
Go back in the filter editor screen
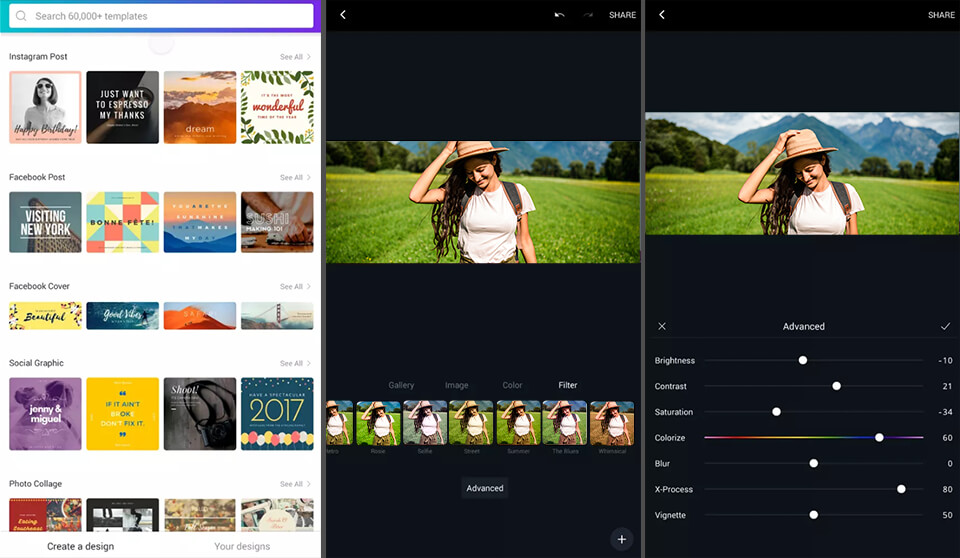click(343, 15)
